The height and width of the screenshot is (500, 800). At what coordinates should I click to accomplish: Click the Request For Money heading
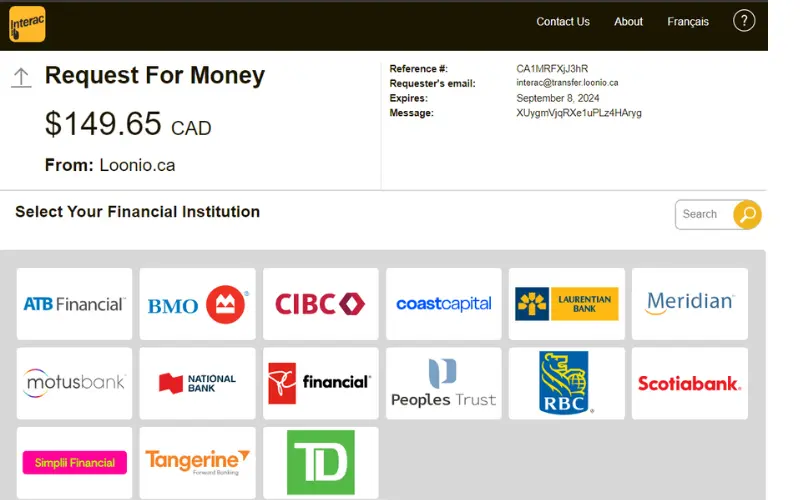coord(155,76)
